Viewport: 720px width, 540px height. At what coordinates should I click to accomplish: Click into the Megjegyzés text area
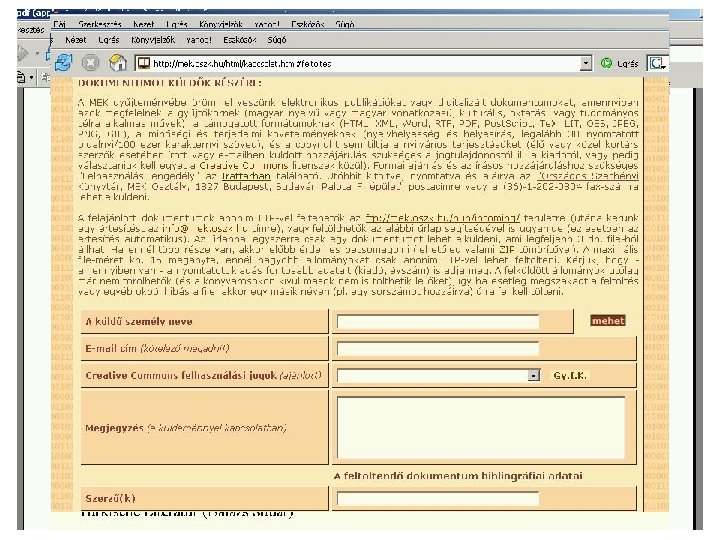pyautogui.click(x=481, y=428)
